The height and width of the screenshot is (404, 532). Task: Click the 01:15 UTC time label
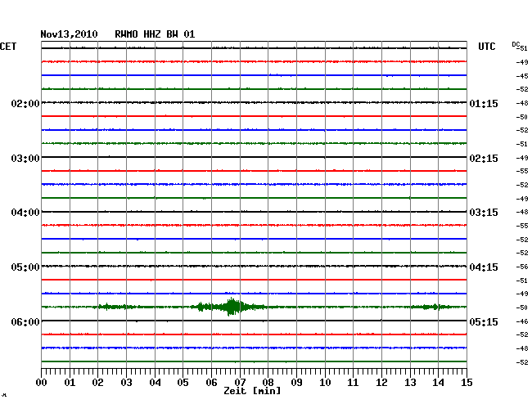[x=484, y=103]
